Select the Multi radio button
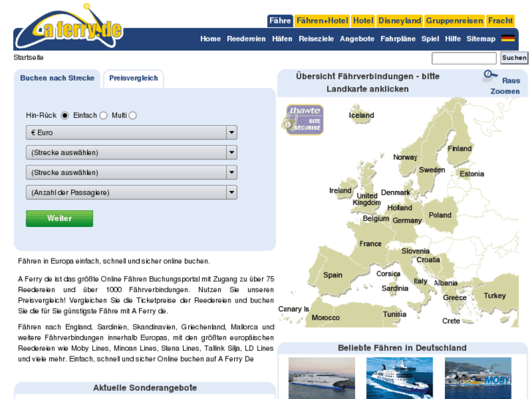The image size is (532, 399). tap(132, 116)
